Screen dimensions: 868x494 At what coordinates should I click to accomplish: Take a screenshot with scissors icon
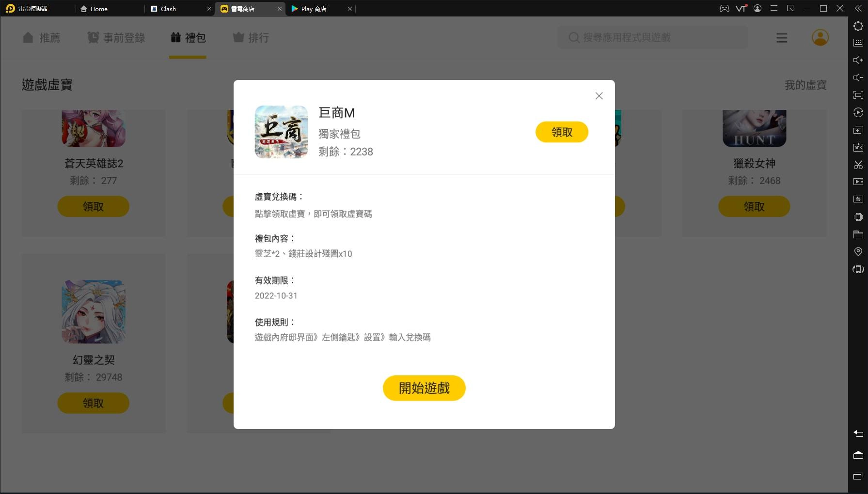[858, 165]
